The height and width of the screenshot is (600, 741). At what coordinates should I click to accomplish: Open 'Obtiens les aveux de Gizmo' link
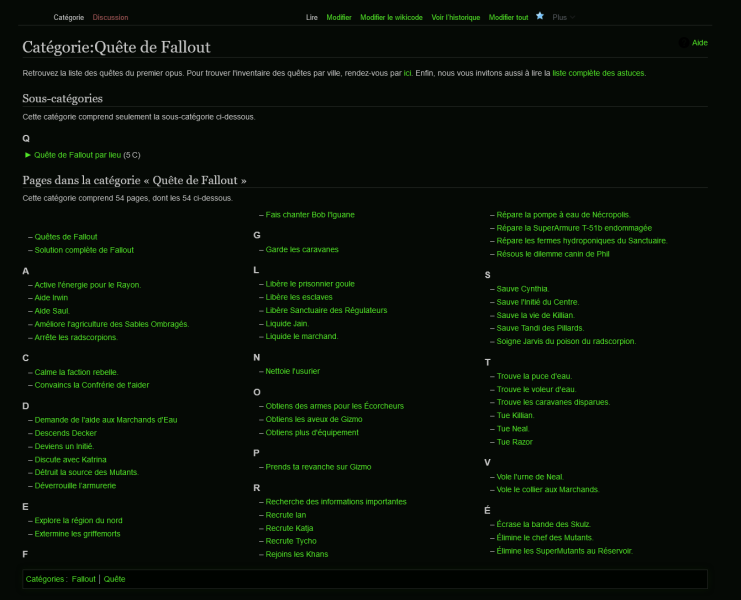[x=314, y=420]
